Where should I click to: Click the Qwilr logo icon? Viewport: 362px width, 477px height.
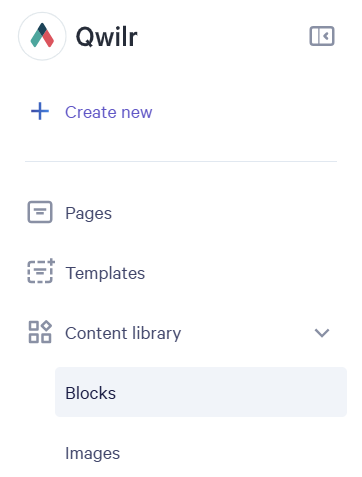[42, 36]
